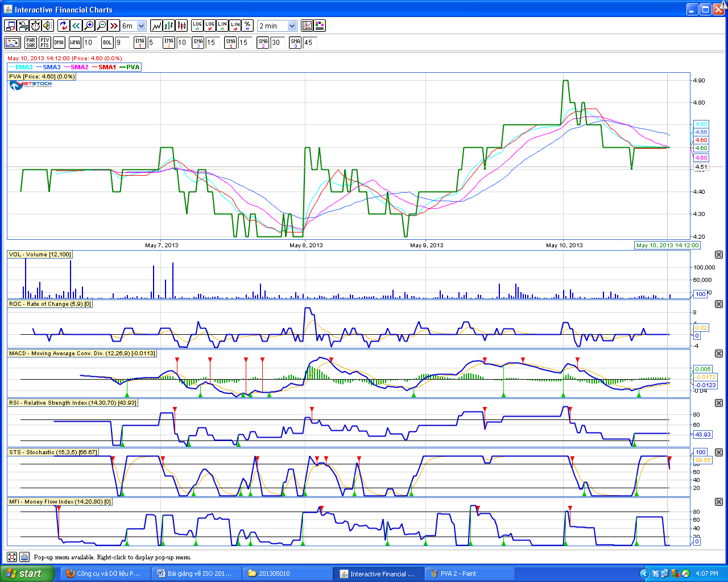Screen dimensions: 728x582
Task: Toggle the PAR SAR indicator
Action: tap(31, 43)
